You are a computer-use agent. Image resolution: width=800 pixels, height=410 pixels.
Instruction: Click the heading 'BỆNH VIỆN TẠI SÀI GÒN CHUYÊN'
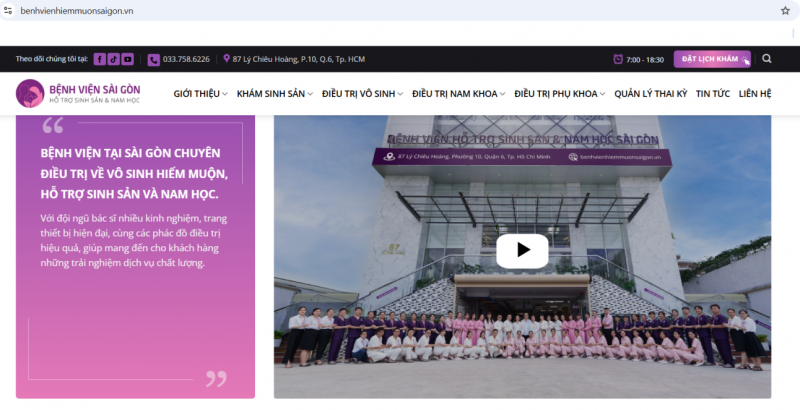pos(131,153)
